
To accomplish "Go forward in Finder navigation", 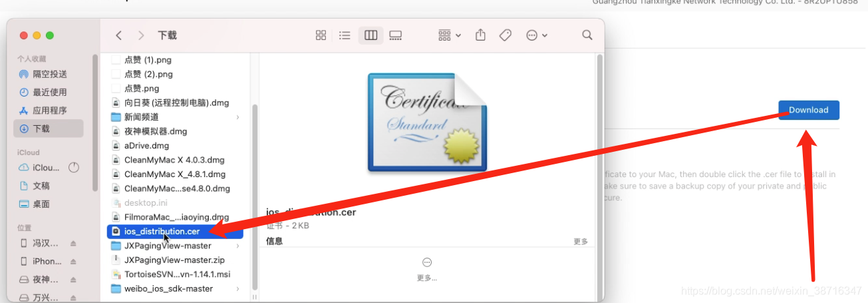I will (x=141, y=35).
